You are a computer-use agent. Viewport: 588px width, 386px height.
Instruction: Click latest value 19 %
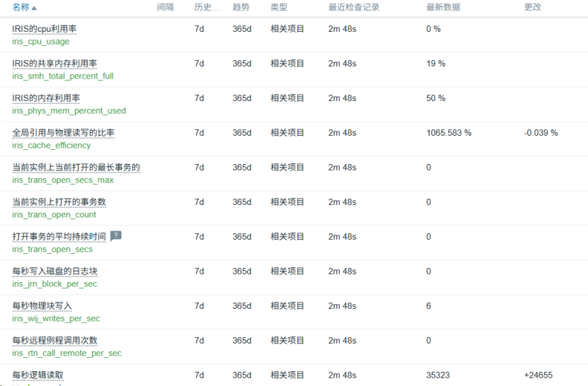point(436,64)
